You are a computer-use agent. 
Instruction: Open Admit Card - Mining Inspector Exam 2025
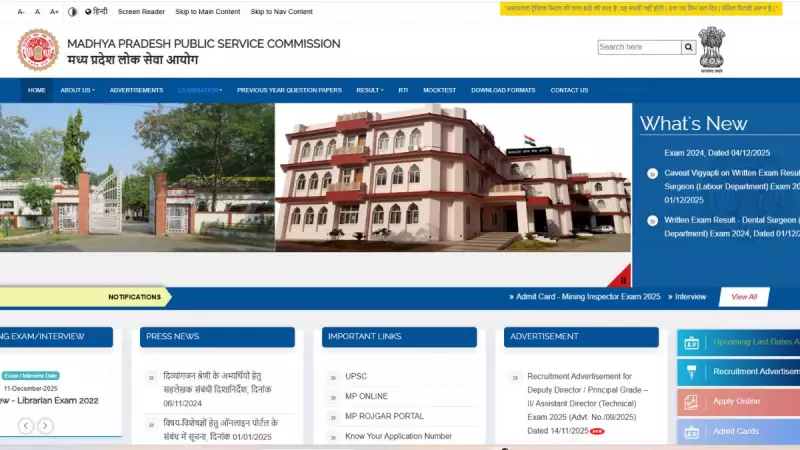[x=585, y=296]
